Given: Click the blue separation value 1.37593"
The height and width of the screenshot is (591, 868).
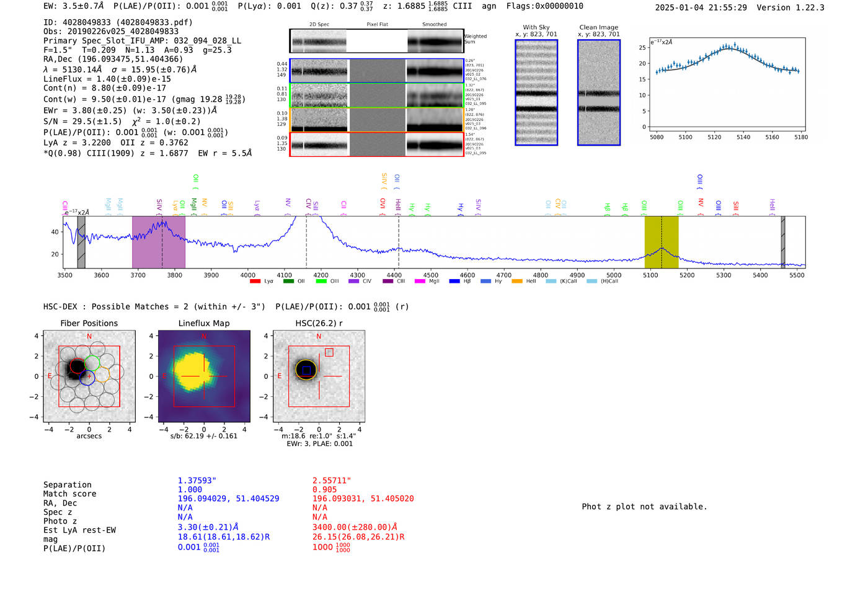Looking at the screenshot, I should click(x=197, y=481).
